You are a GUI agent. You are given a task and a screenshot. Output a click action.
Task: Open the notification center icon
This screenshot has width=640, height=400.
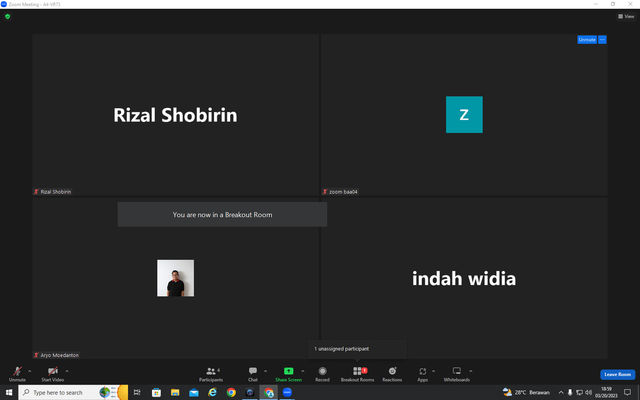tap(627, 392)
